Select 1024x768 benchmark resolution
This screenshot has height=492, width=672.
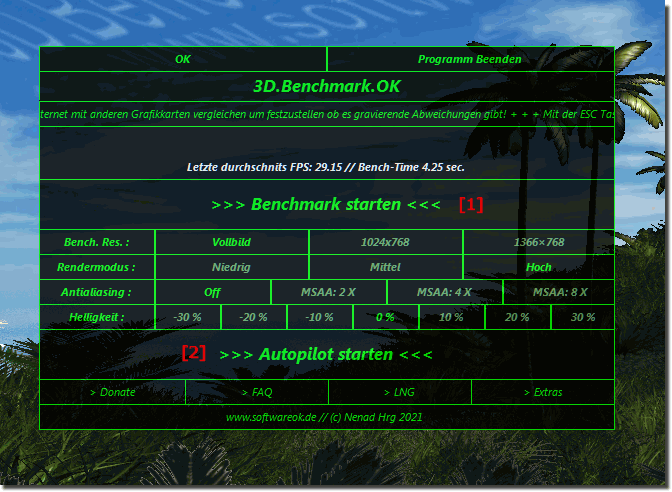pyautogui.click(x=385, y=242)
